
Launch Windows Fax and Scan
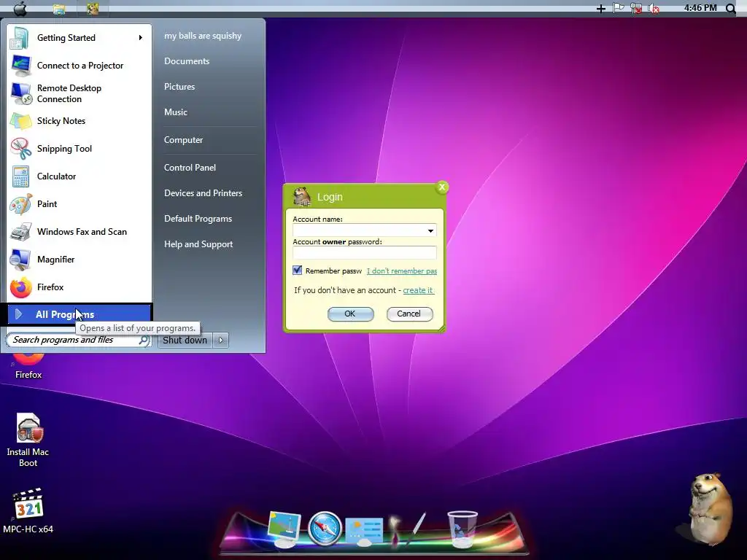point(79,231)
